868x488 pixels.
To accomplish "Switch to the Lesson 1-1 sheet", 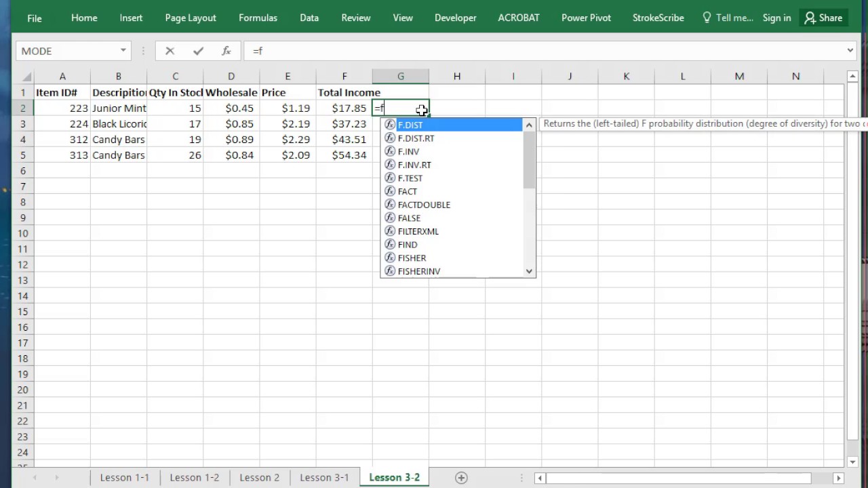I will pyautogui.click(x=125, y=478).
